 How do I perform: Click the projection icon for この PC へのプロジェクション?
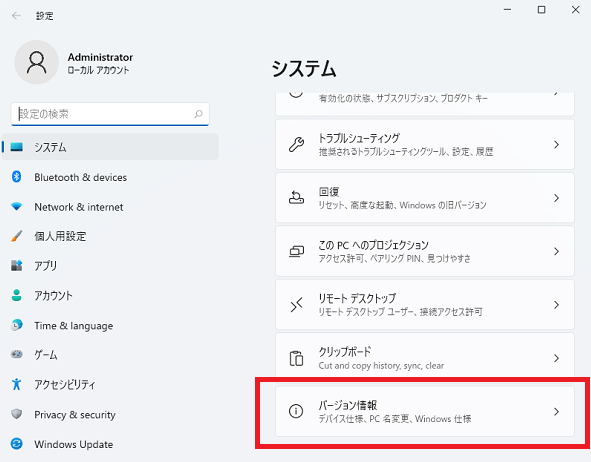click(x=296, y=251)
